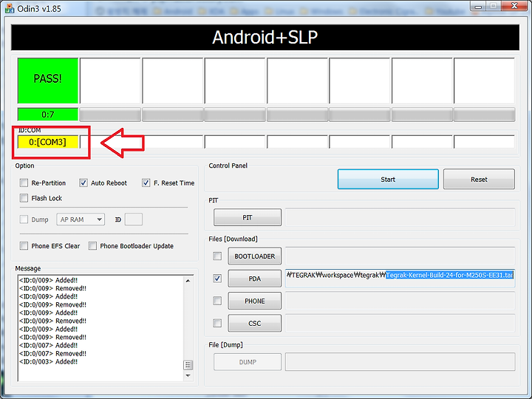
Task: Click the Message log scrollbar thumb
Action: [188, 365]
